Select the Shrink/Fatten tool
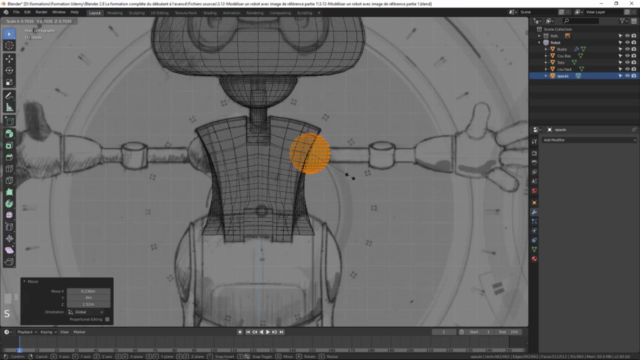 coord(9,238)
